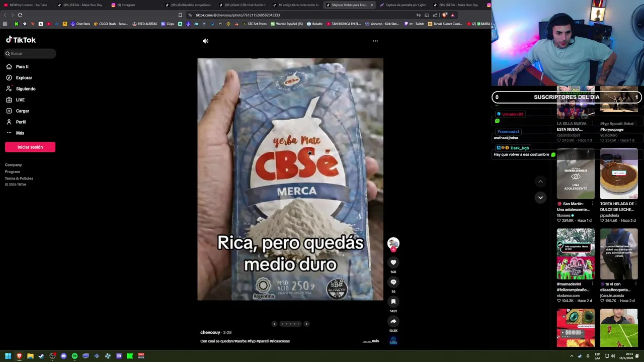The height and width of the screenshot is (362, 644).
Task: Click the Brave shields icon in address bar
Action: click(444, 15)
